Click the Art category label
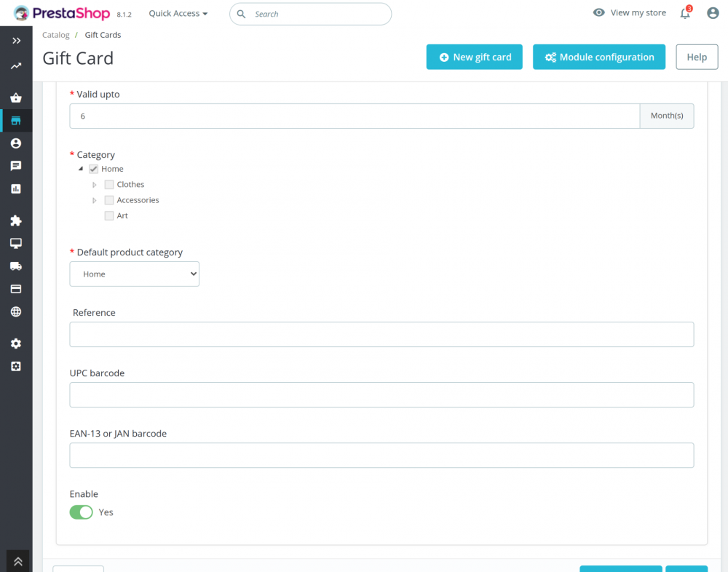Image resolution: width=728 pixels, height=572 pixels. (x=122, y=216)
